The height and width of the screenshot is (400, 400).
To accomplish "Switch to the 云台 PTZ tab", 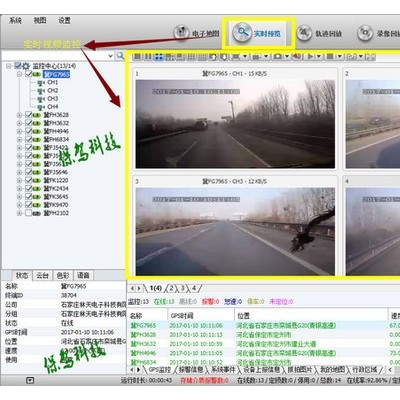I will point(42,275).
